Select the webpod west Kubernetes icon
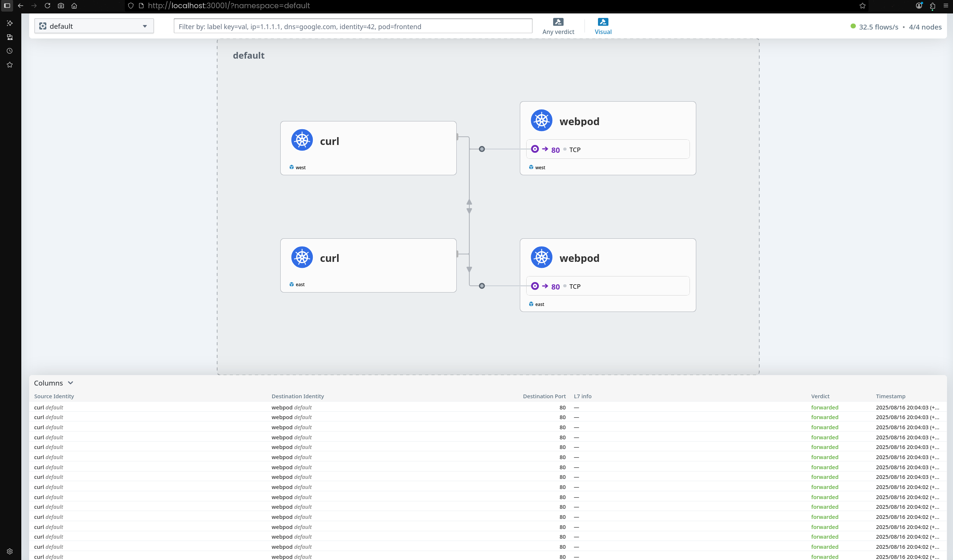 pos(541,120)
